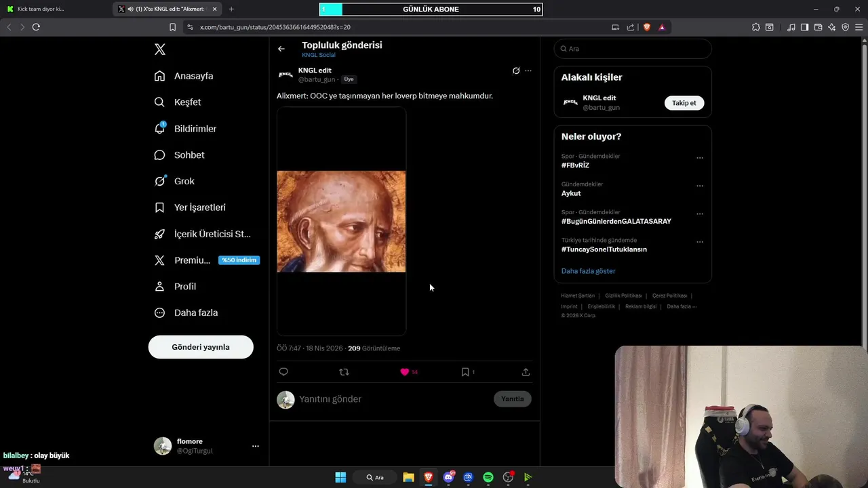
Task: Open post more options menu
Action: pyautogui.click(x=528, y=70)
